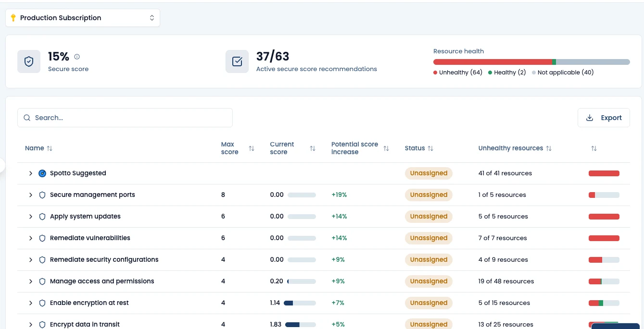Click Unassigned status of Remediate vulnerabilities
Screen dimensions: 644x329
429,238
